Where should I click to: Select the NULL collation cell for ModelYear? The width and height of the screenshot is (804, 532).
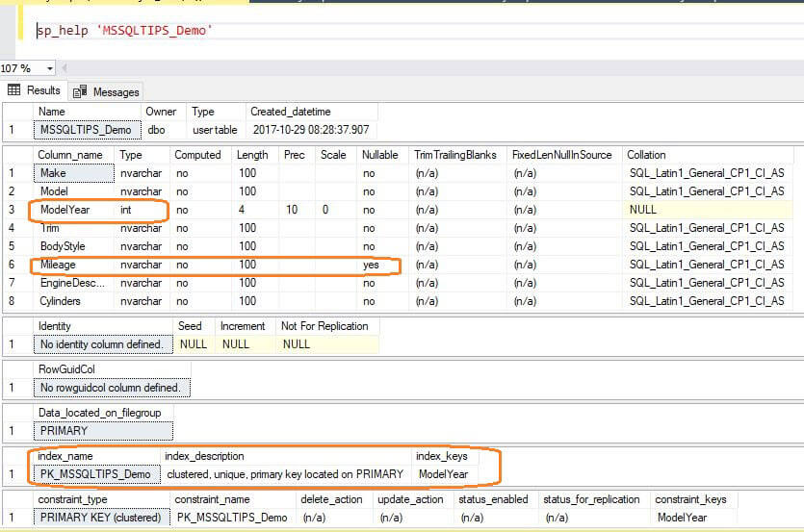pyautogui.click(x=642, y=209)
